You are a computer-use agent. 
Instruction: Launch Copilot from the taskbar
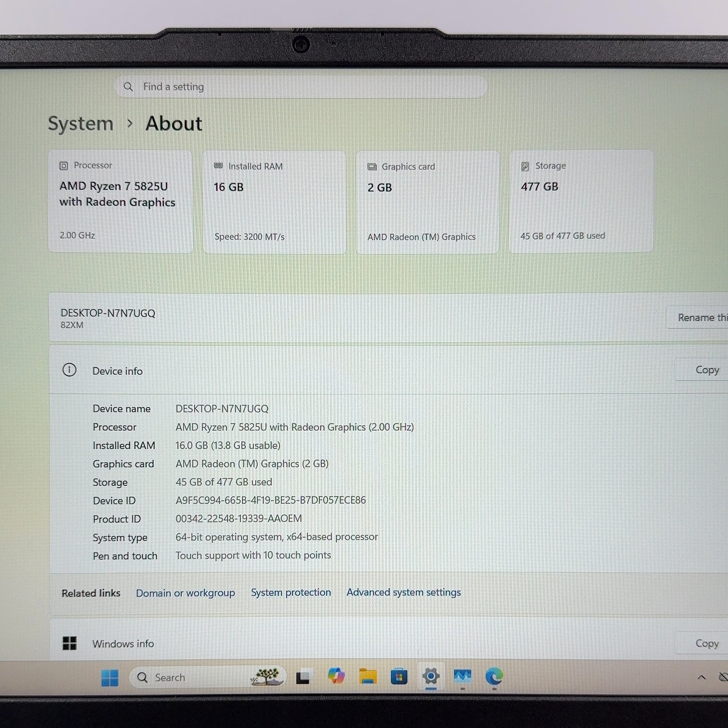336,676
